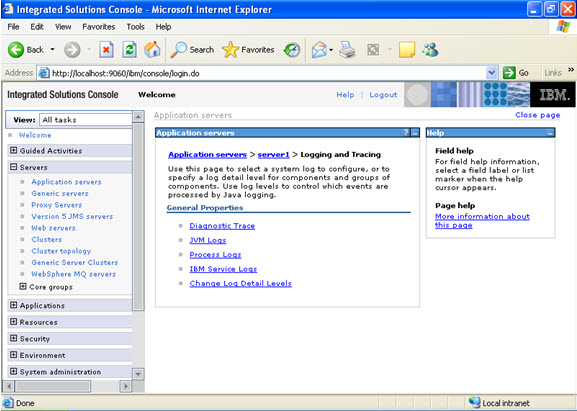Open Messenger people icon
Image resolution: width=577 pixels, height=411 pixels.
(x=430, y=50)
